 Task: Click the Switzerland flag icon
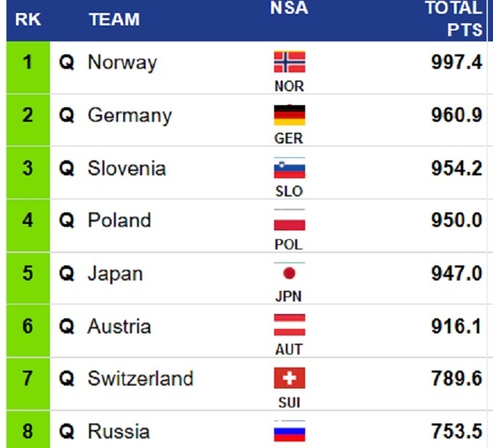[x=289, y=378]
